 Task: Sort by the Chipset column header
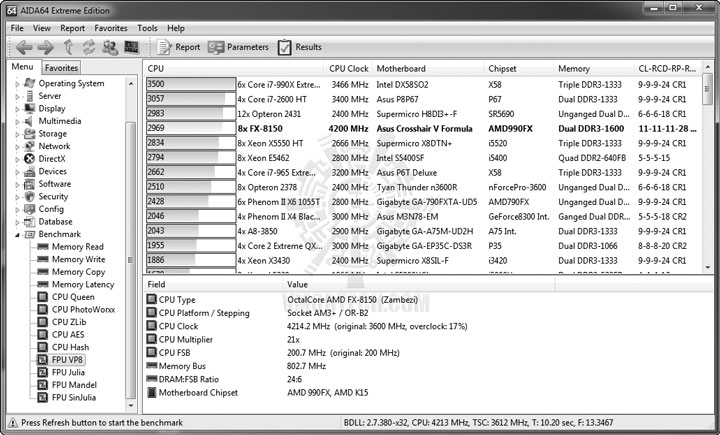click(x=519, y=68)
